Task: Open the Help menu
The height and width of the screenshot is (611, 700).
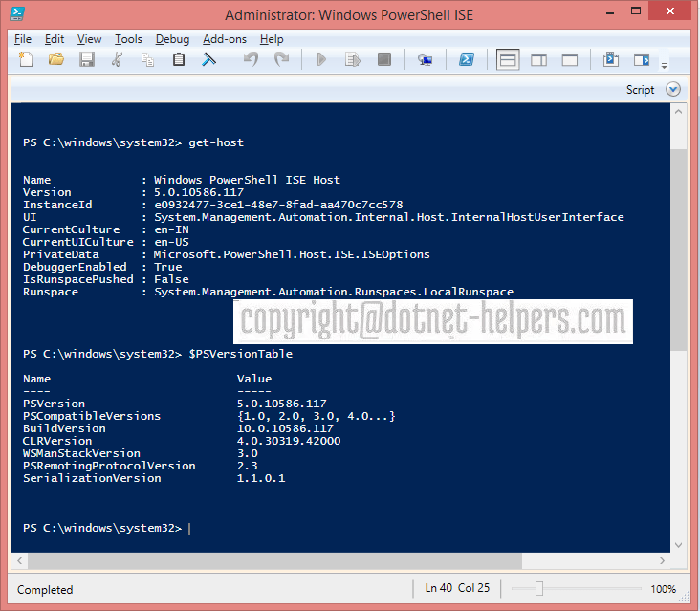Action: (x=272, y=39)
